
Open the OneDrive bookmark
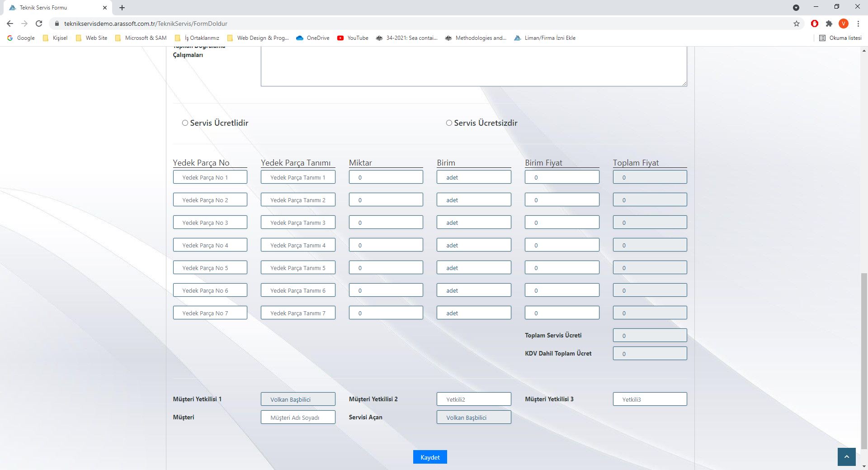(313, 38)
